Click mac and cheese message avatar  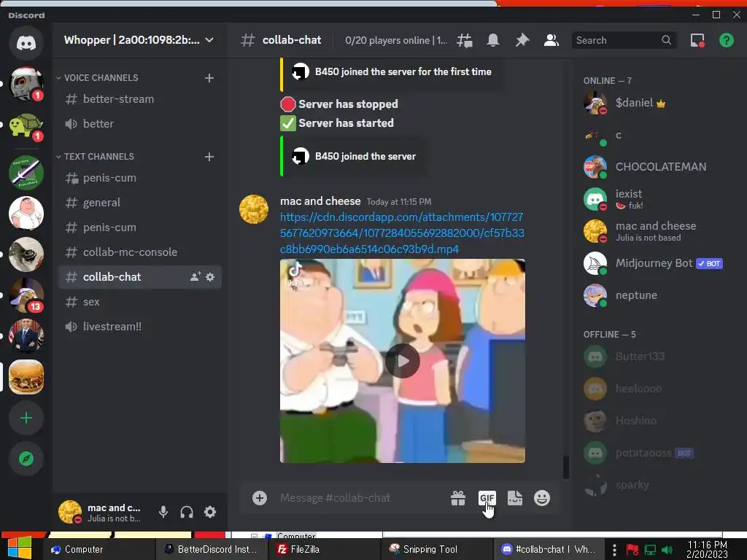point(253,209)
